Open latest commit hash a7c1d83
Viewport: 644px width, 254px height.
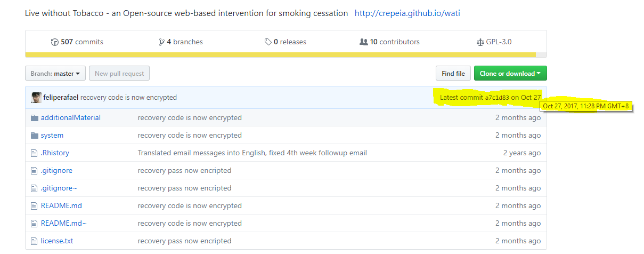click(497, 98)
